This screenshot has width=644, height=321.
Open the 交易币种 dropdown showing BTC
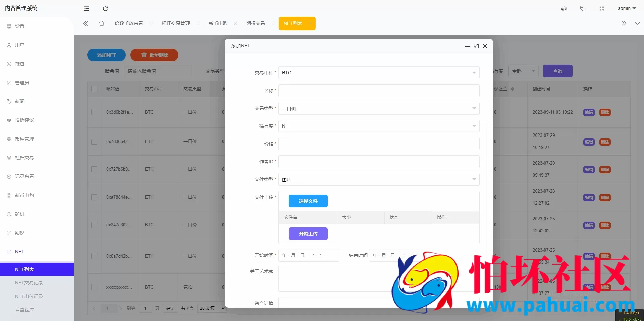(x=379, y=73)
